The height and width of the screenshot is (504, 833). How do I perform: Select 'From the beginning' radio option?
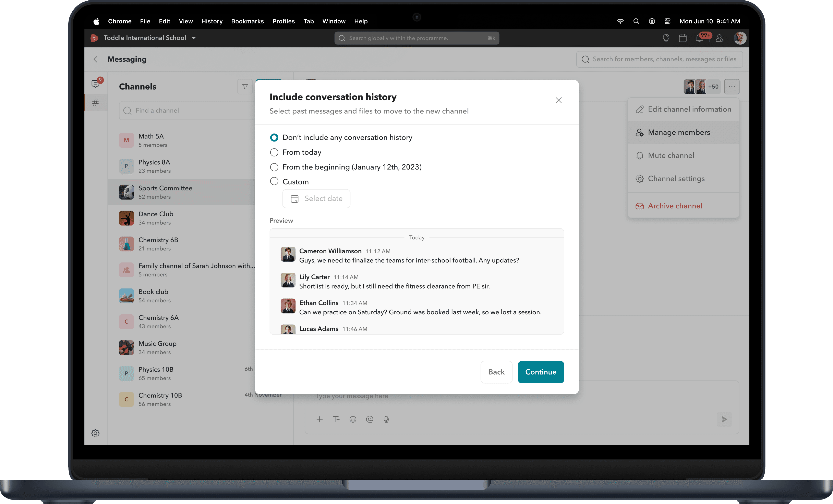[x=274, y=167]
